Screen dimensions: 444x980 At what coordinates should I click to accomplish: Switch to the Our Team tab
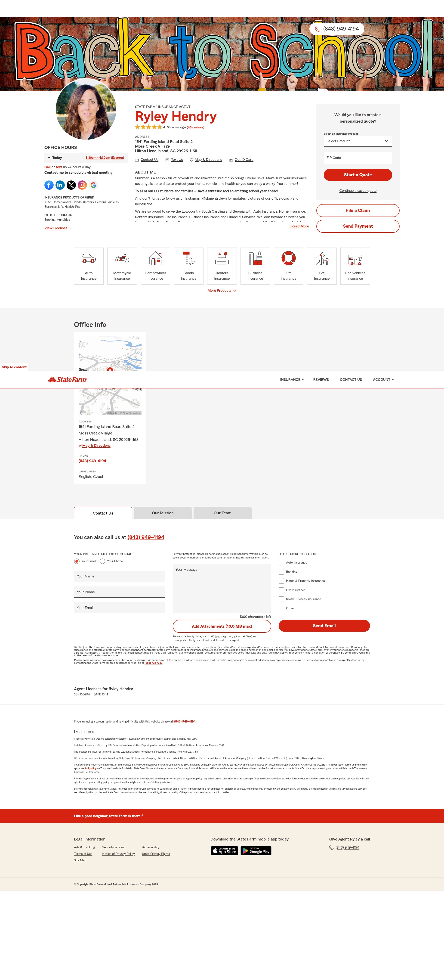222,513
